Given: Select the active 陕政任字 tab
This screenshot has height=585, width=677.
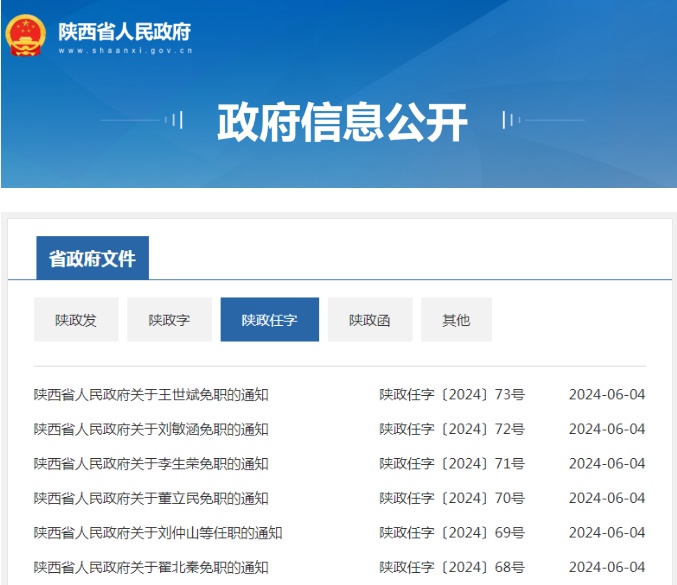Looking at the screenshot, I should [269, 320].
